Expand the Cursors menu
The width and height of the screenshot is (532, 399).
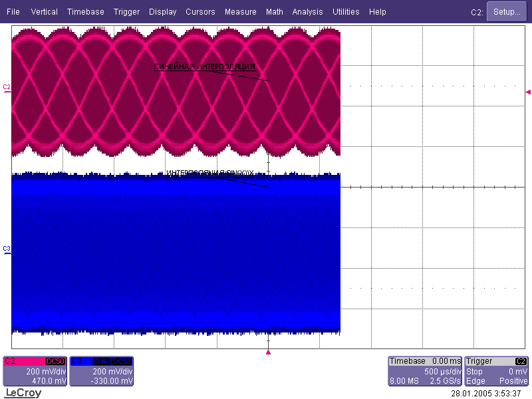(200, 12)
